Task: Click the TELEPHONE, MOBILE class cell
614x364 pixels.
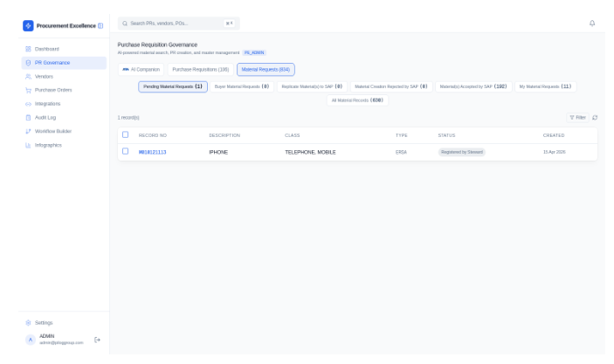Action: (310, 152)
